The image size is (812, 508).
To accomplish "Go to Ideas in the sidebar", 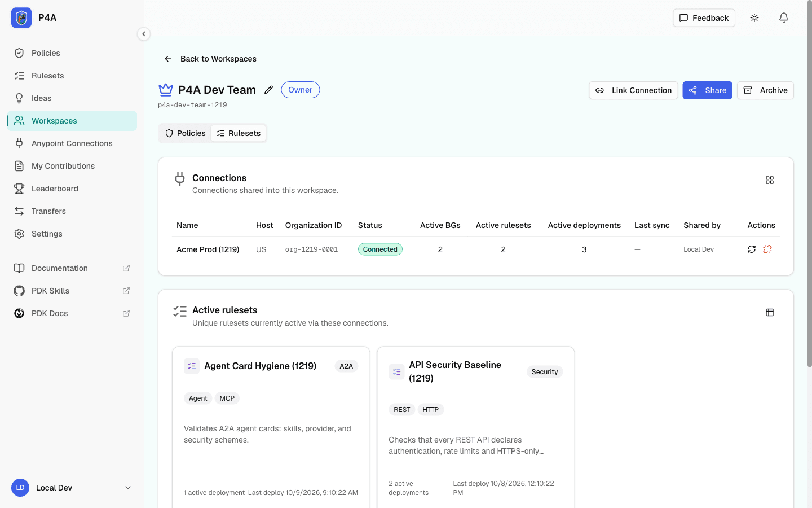I will [72, 98].
